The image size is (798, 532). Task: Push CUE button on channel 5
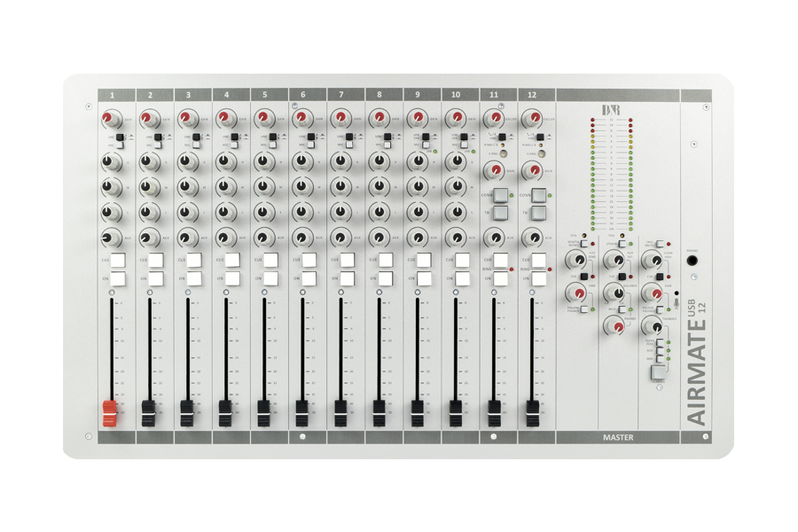pyautogui.click(x=270, y=260)
